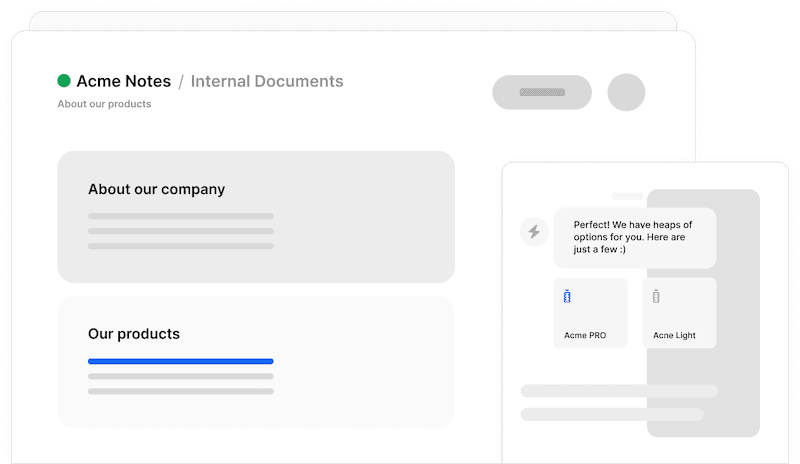
Task: Click the 'About our company' heading
Action: pos(156,189)
